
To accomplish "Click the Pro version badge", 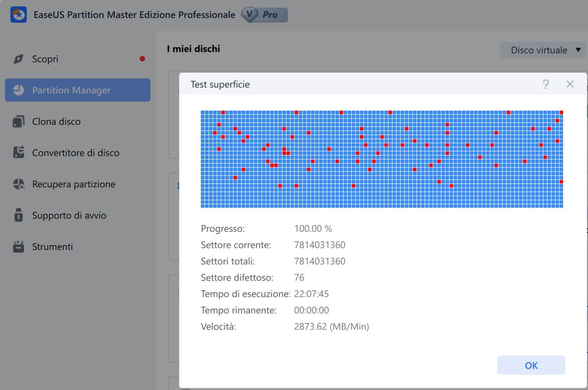I will click(264, 15).
